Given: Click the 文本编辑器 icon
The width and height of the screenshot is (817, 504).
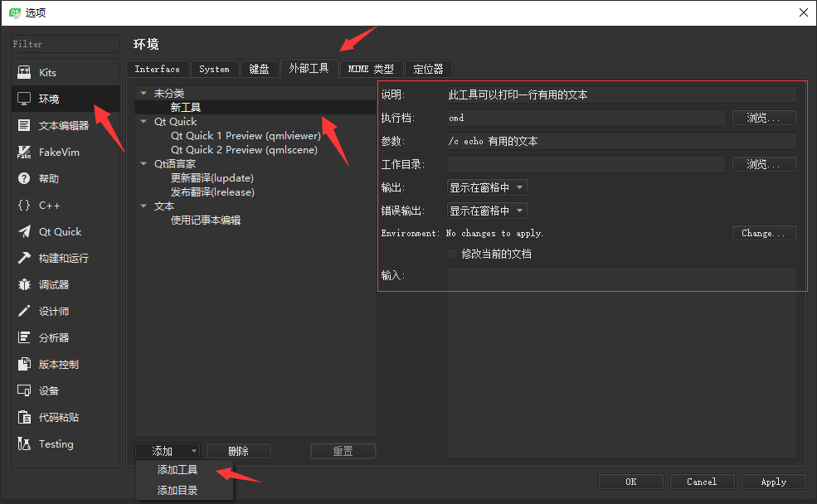Looking at the screenshot, I should [24, 125].
